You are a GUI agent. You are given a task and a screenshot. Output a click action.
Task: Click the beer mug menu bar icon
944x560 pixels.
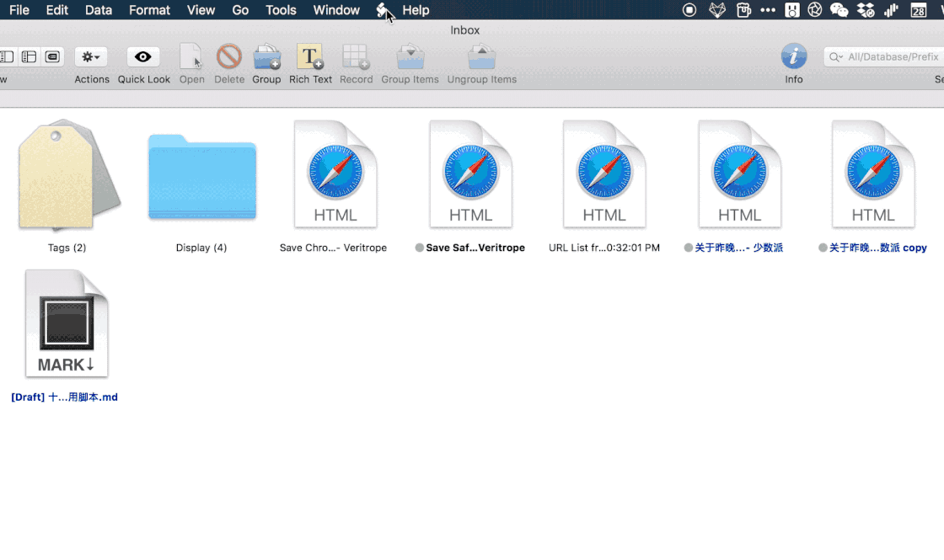point(743,9)
